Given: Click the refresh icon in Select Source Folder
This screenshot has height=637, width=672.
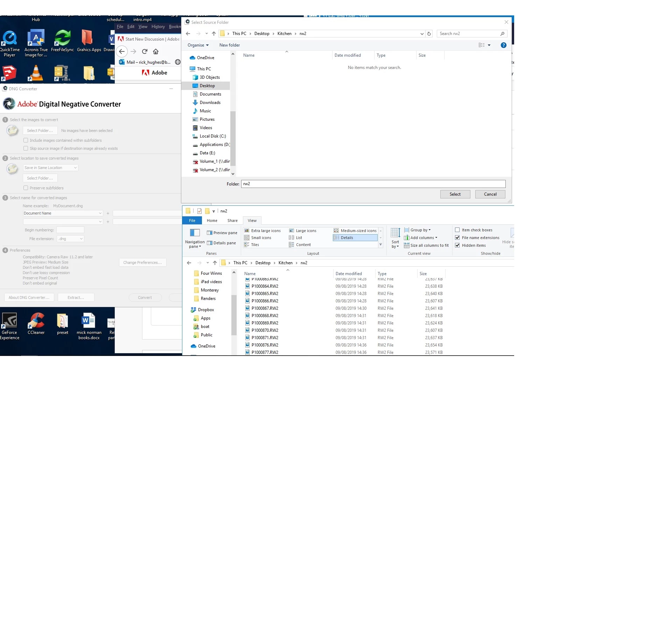Looking at the screenshot, I should coord(429,34).
